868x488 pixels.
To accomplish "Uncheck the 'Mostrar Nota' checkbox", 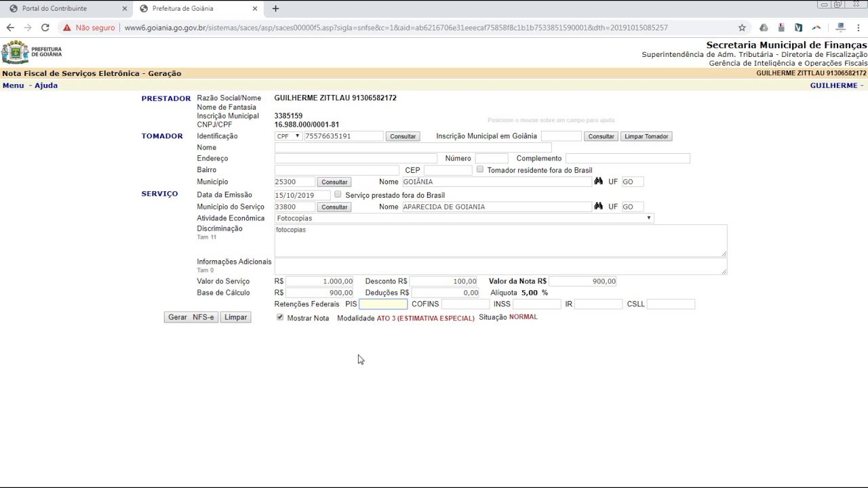I will 280,317.
